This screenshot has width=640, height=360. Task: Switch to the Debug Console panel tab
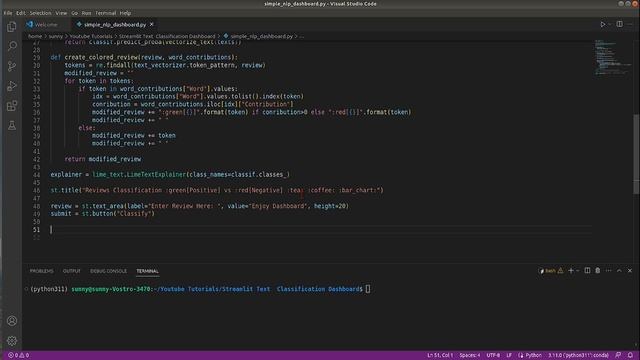pos(108,271)
